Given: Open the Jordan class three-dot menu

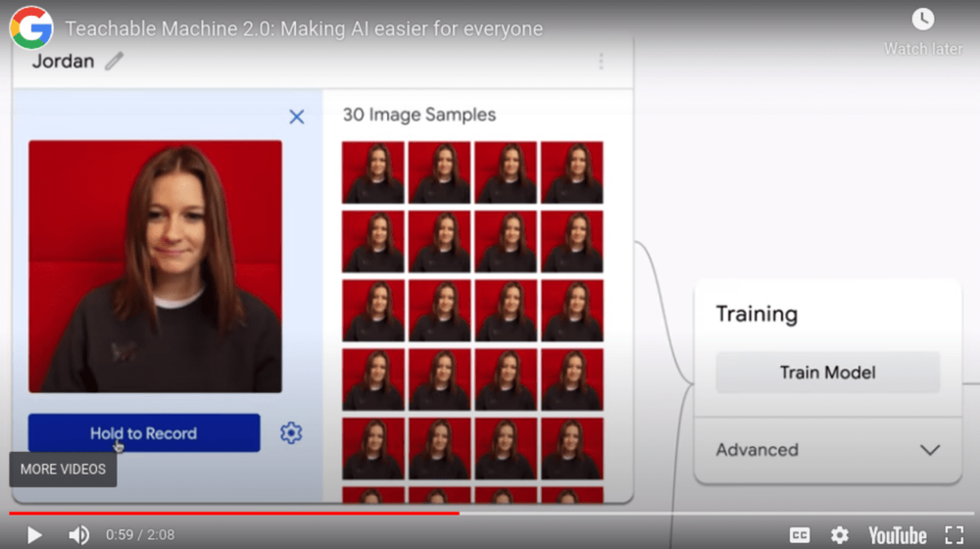Looking at the screenshot, I should tap(601, 62).
